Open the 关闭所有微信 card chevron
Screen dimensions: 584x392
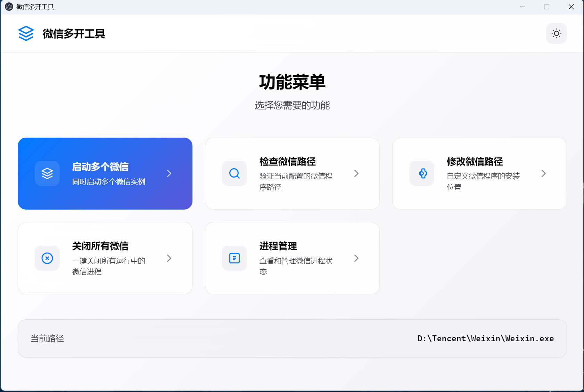point(169,258)
